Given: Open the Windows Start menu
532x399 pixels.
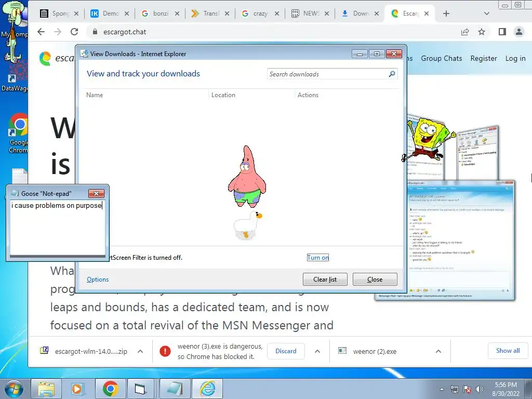Looking at the screenshot, I should coord(14,389).
